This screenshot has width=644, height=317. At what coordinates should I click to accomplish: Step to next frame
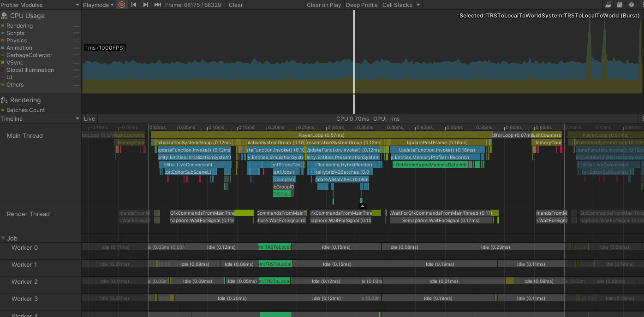click(x=146, y=5)
